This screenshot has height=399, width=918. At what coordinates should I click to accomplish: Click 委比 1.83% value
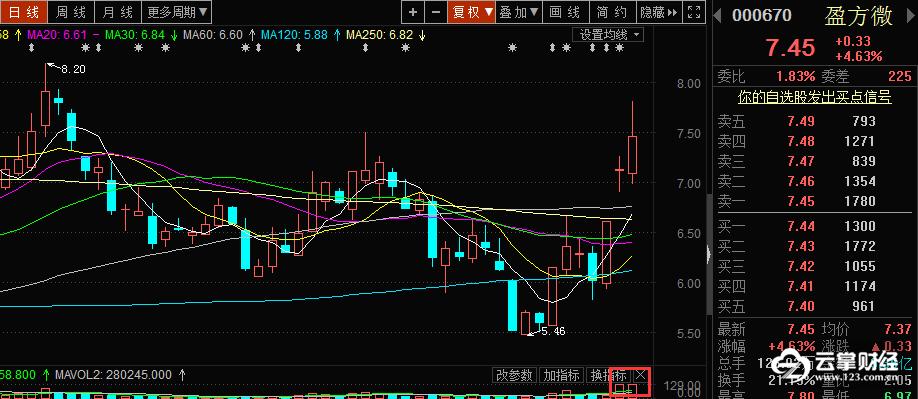796,77
